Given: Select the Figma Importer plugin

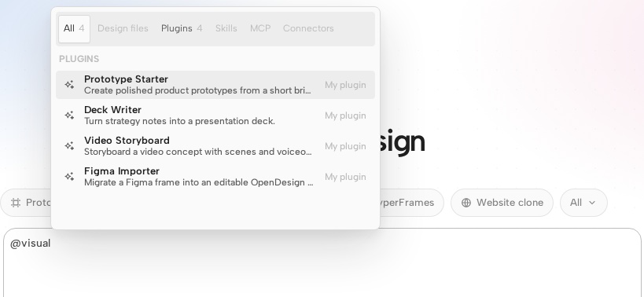Looking at the screenshot, I should pyautogui.click(x=215, y=177).
